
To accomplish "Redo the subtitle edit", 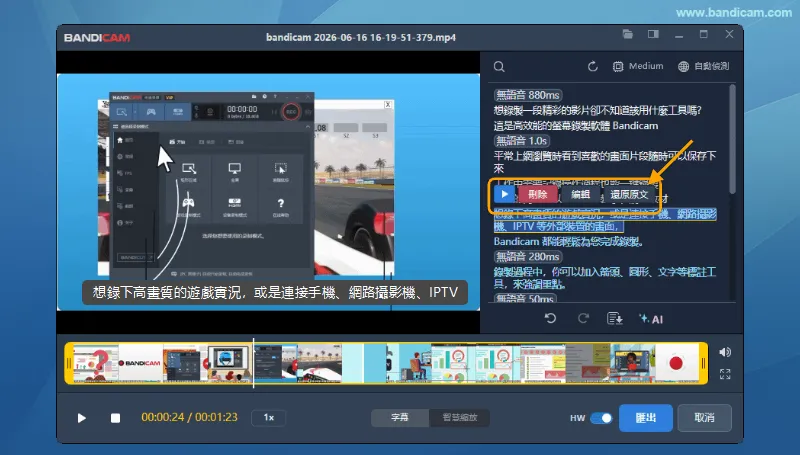I will pos(583,319).
